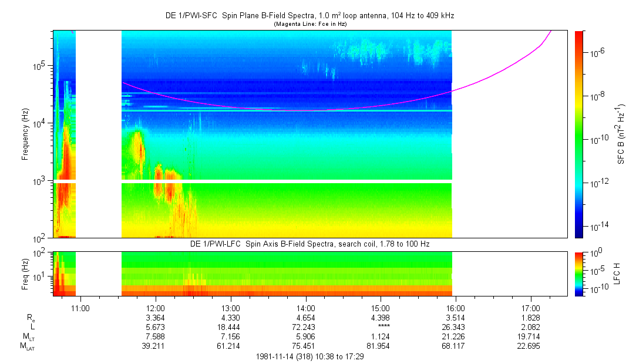636x364 pixels.
Task: Click the **** L value under 15:00
Action: coord(381,327)
